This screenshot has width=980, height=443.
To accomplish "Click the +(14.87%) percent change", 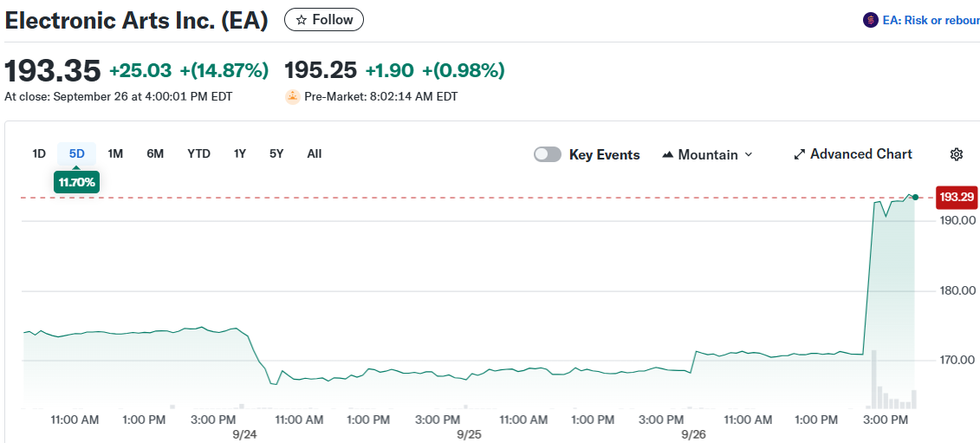I will click(x=224, y=71).
